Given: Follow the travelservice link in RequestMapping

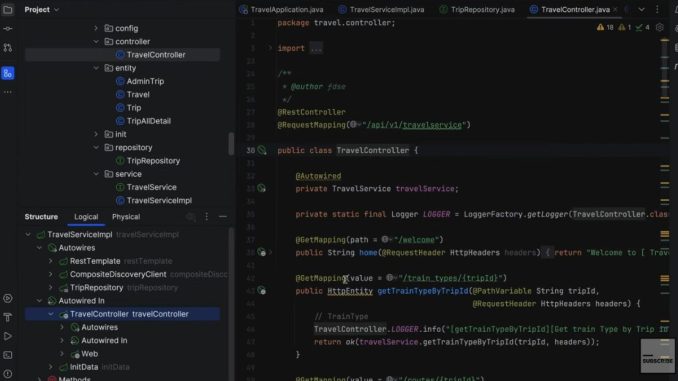Looking at the screenshot, I should click(x=432, y=125).
